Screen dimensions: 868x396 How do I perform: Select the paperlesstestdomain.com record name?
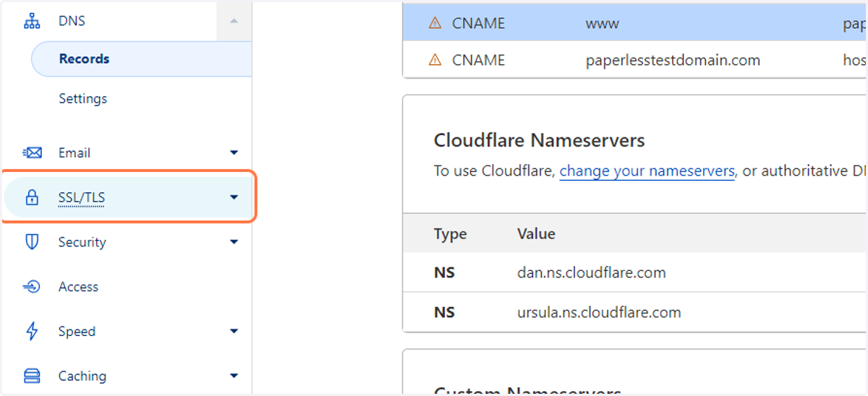tap(673, 60)
